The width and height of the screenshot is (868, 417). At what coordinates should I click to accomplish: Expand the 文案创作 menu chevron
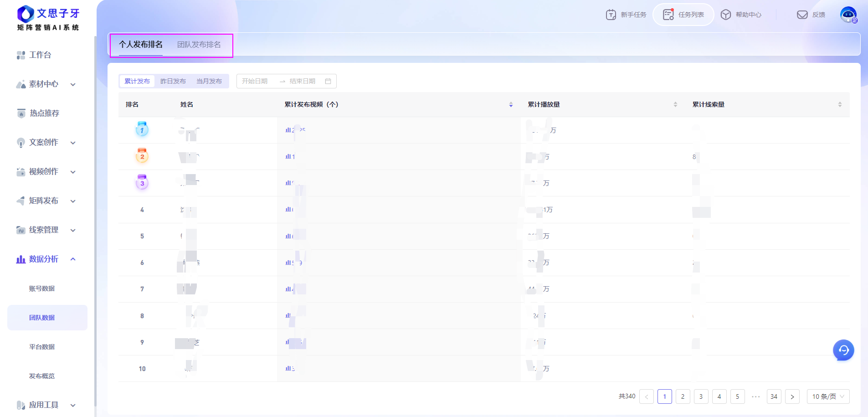coord(73,143)
